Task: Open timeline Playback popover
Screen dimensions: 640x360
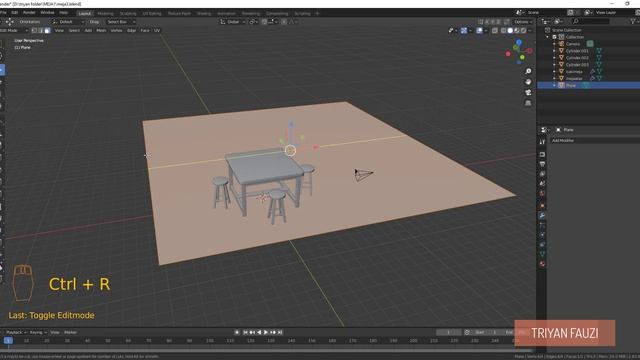Action: tap(16, 333)
